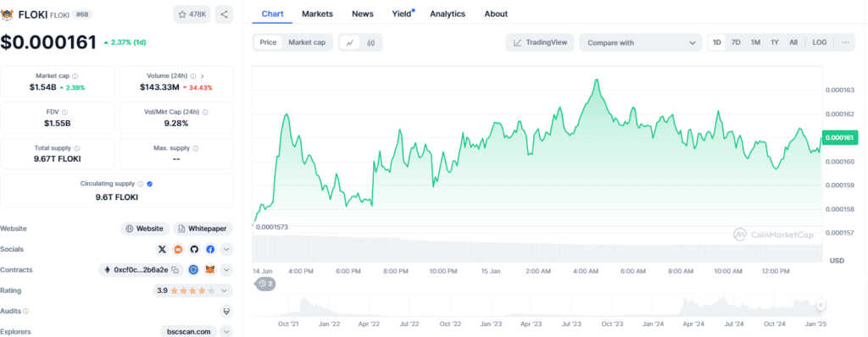Screen dimensions: 868x337
Task: Click the 0xcf0c...2b6a2e contract address
Action: (x=141, y=270)
